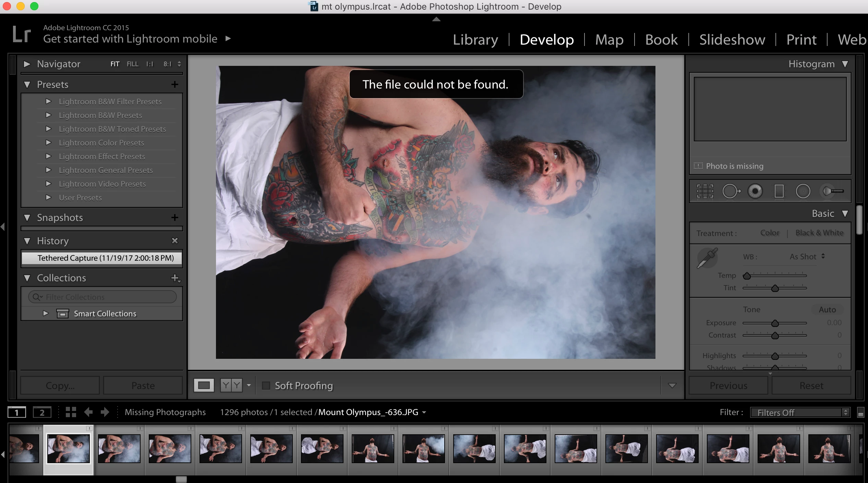868x483 pixels.
Task: Activate the Red Eye Correction tool
Action: point(755,191)
